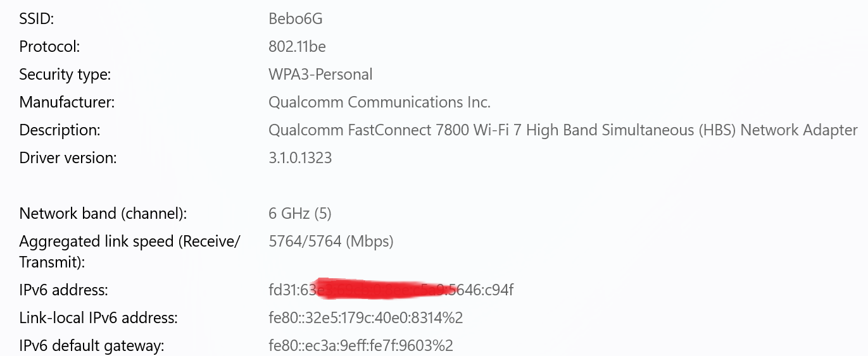Click gateway address fe80::ec3a:9eff:fe7f:9603%2
The width and height of the screenshot is (868, 356).
361,346
